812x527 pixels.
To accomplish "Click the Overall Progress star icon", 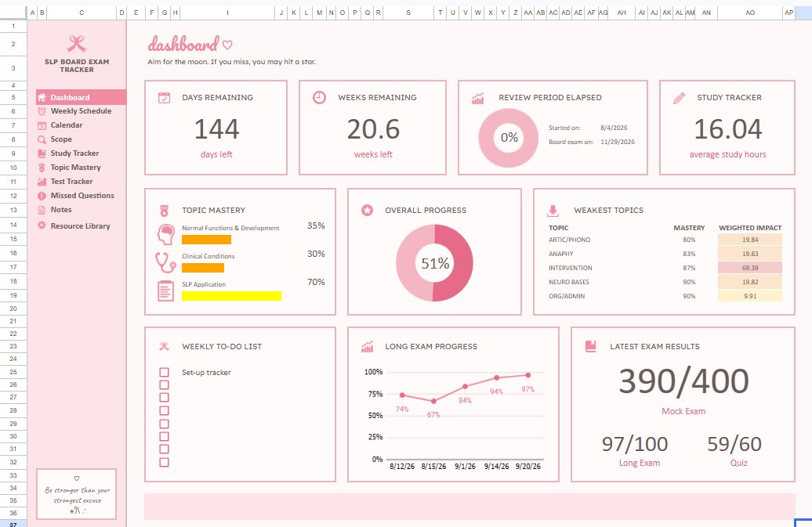I will click(x=367, y=210).
